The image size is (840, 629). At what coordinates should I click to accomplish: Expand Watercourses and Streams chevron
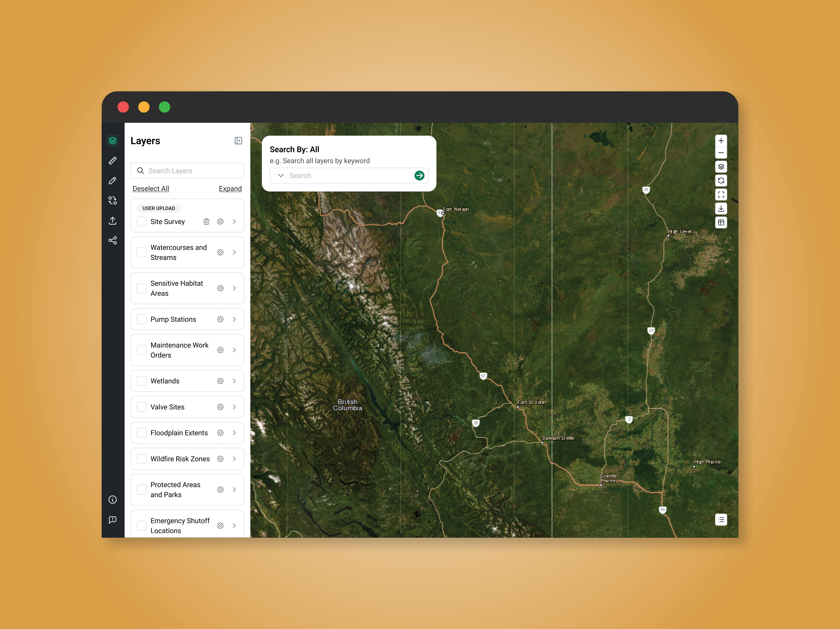(234, 252)
